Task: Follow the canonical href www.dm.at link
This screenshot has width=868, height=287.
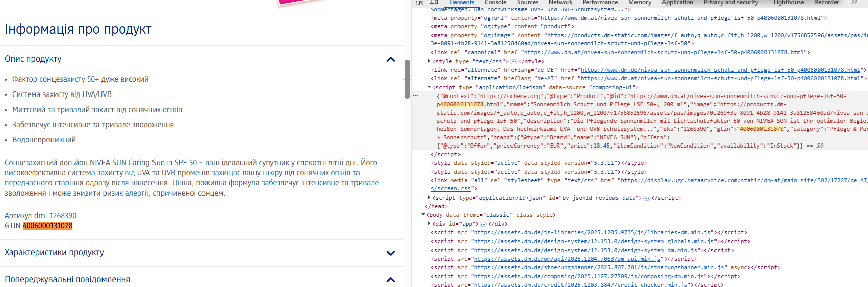Action: point(663,53)
